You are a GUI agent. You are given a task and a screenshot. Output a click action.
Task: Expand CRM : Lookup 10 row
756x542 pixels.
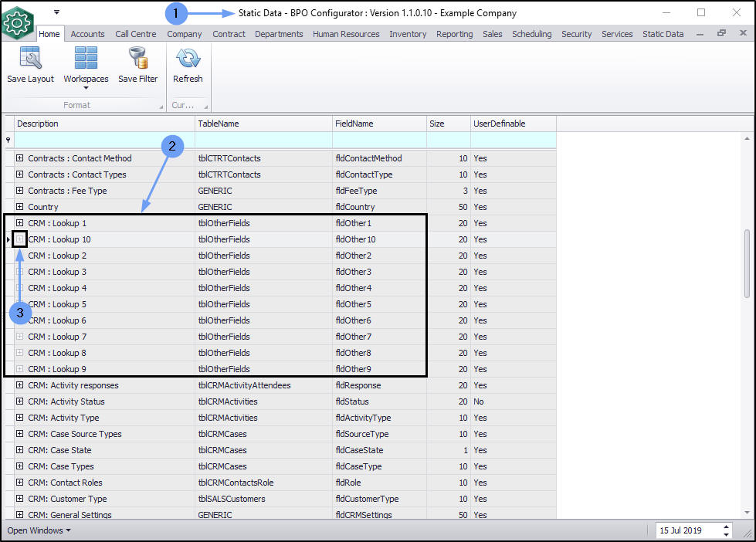(x=19, y=239)
